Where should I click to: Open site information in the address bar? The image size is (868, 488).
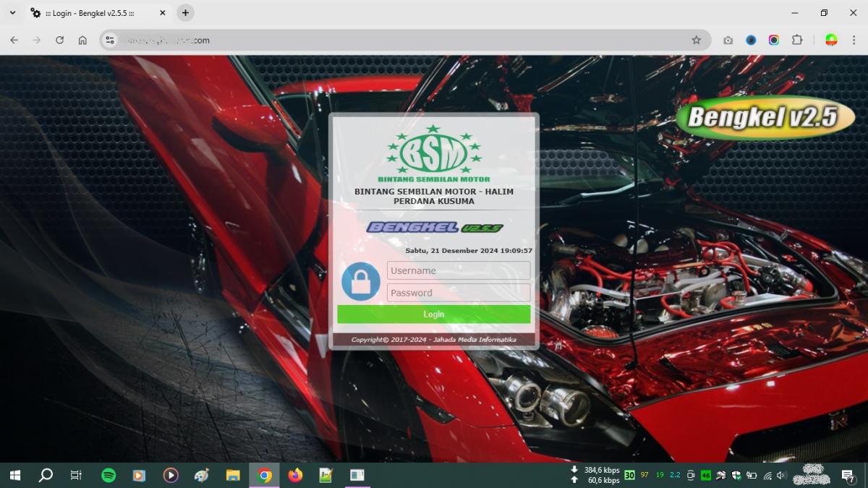(110, 40)
